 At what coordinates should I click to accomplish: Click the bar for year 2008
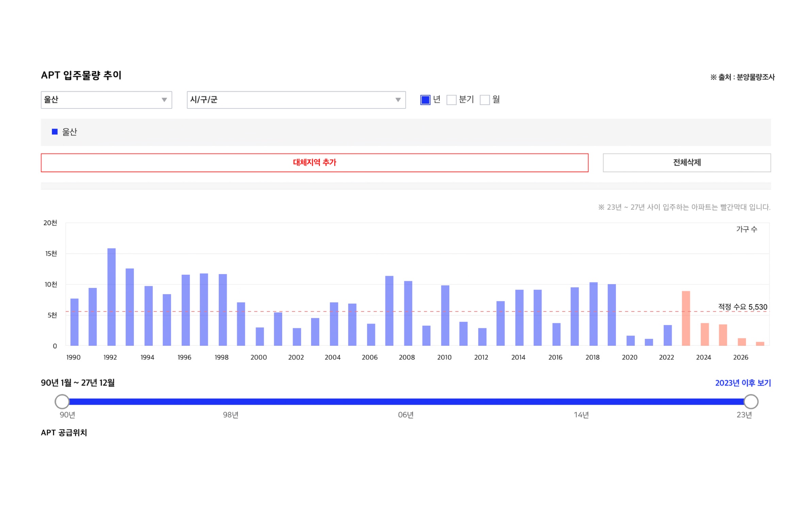coord(408,313)
